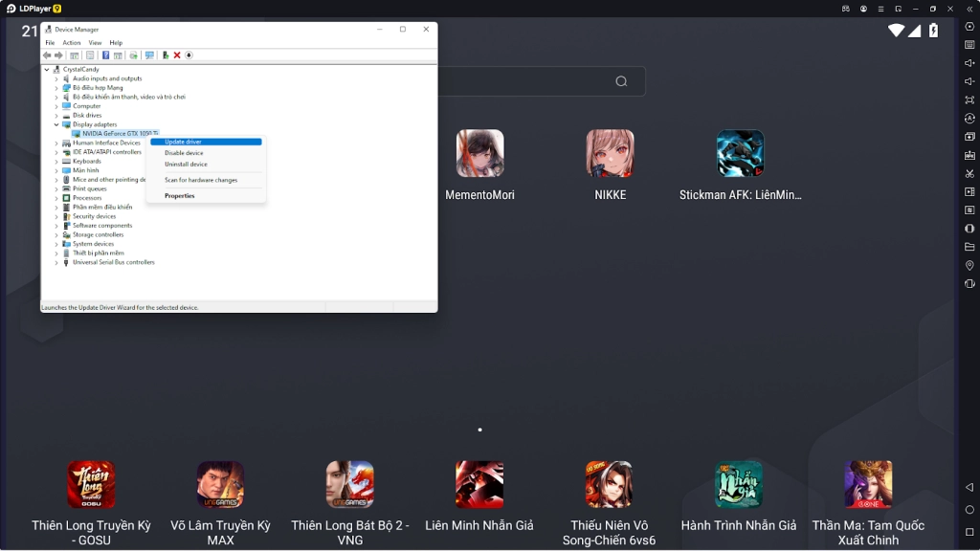Collapse the Display adapters node
Image resolution: width=980 pixels, height=551 pixels.
click(x=56, y=124)
